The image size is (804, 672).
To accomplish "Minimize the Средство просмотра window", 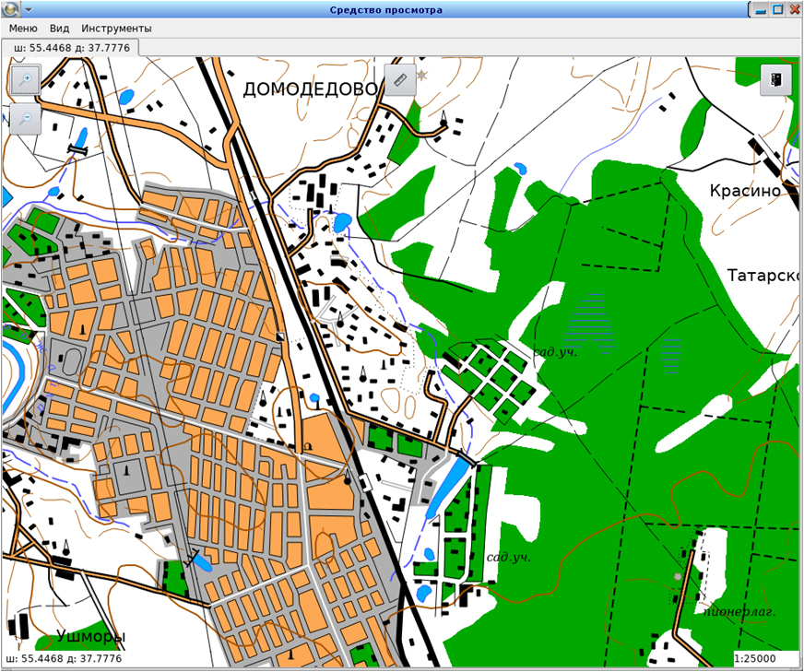I will pos(761,10).
